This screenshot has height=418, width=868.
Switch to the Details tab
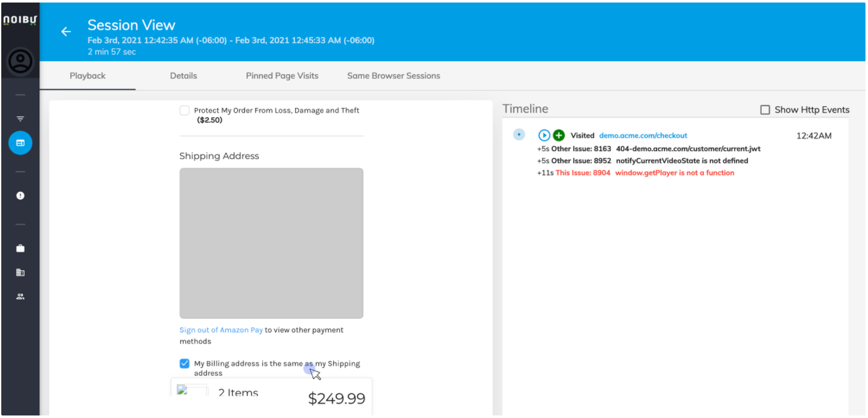pyautogui.click(x=183, y=76)
